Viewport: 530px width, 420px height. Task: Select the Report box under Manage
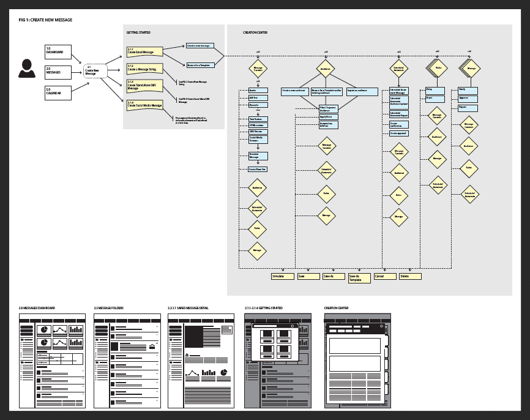pos(468,108)
